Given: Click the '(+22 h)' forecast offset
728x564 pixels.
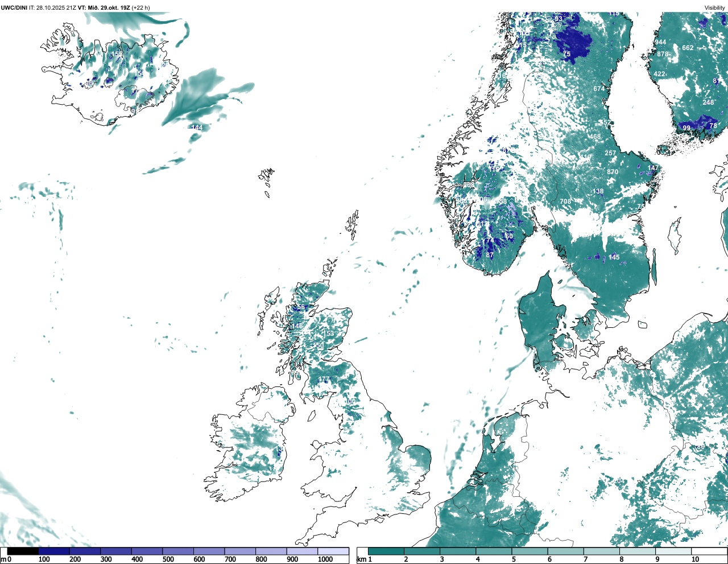Looking at the screenshot, I should tap(141, 8).
